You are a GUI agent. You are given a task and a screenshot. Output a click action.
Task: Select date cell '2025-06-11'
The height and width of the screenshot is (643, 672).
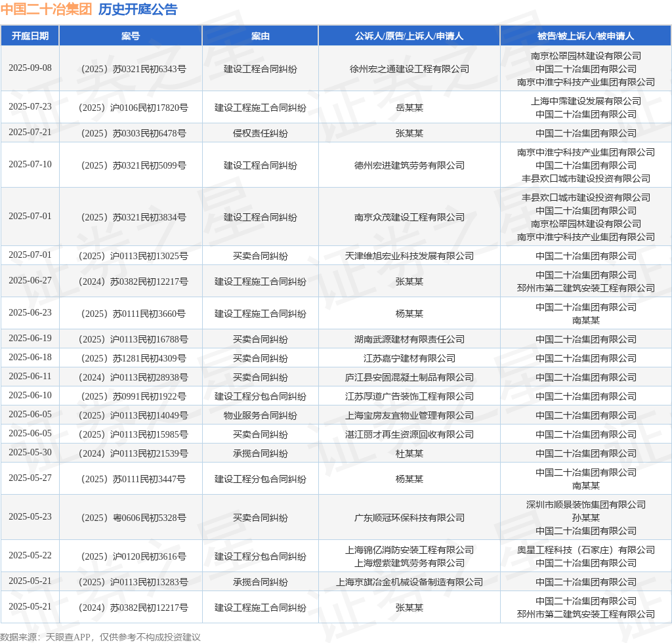(x=30, y=377)
